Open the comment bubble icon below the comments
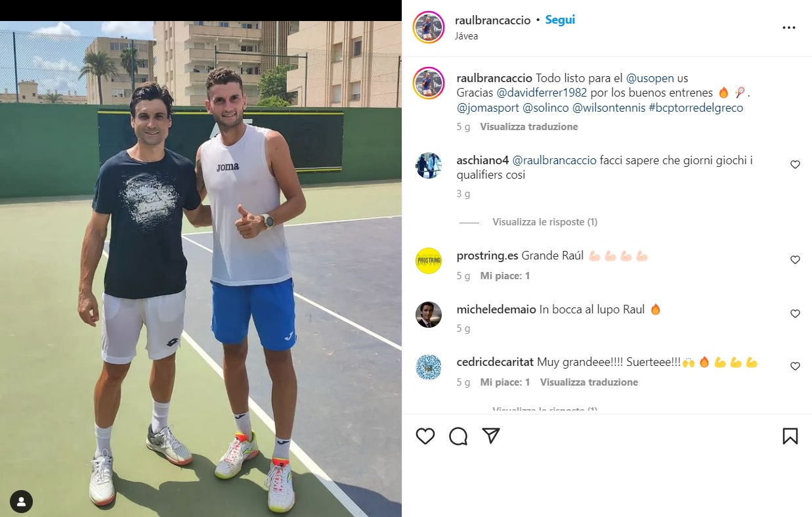 [458, 436]
